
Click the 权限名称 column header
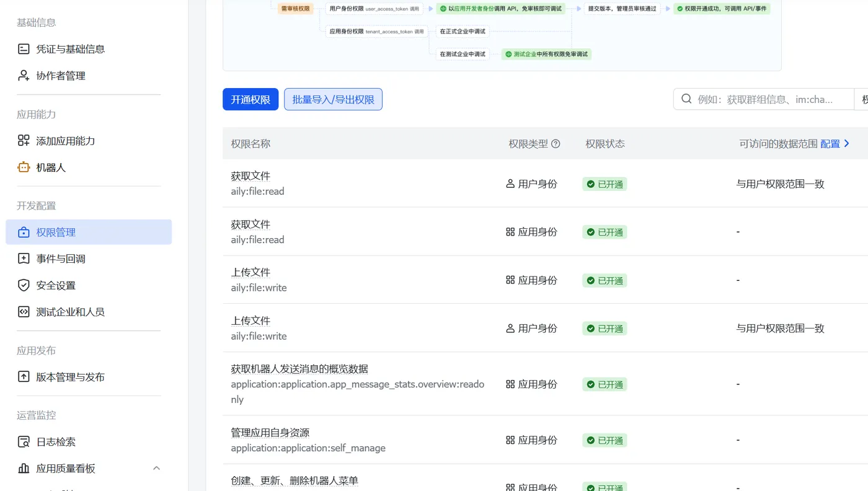(x=250, y=144)
